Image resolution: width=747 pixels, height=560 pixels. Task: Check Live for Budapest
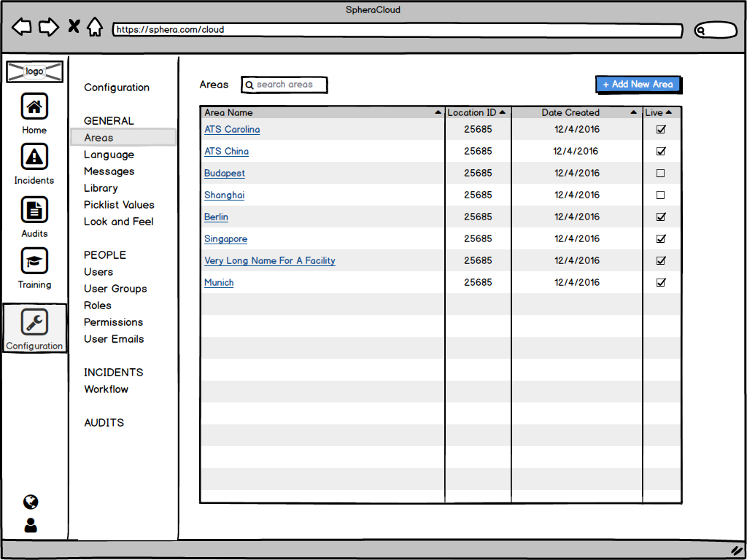click(660, 174)
